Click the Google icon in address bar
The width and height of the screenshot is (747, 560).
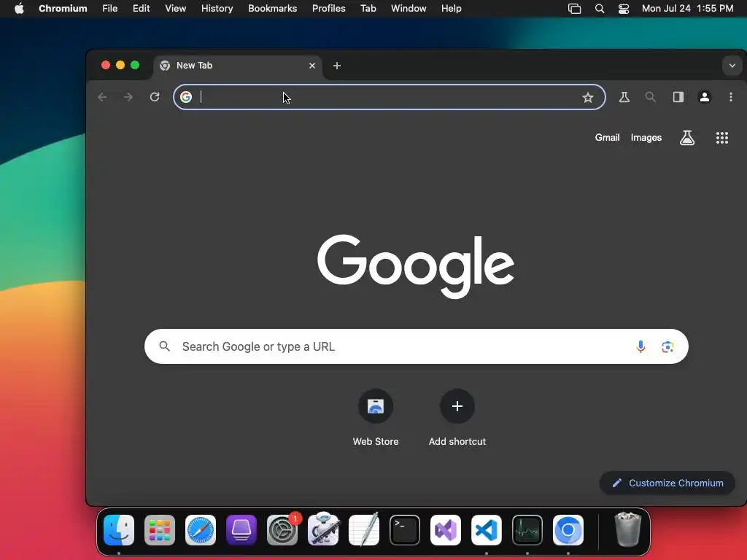[186, 97]
